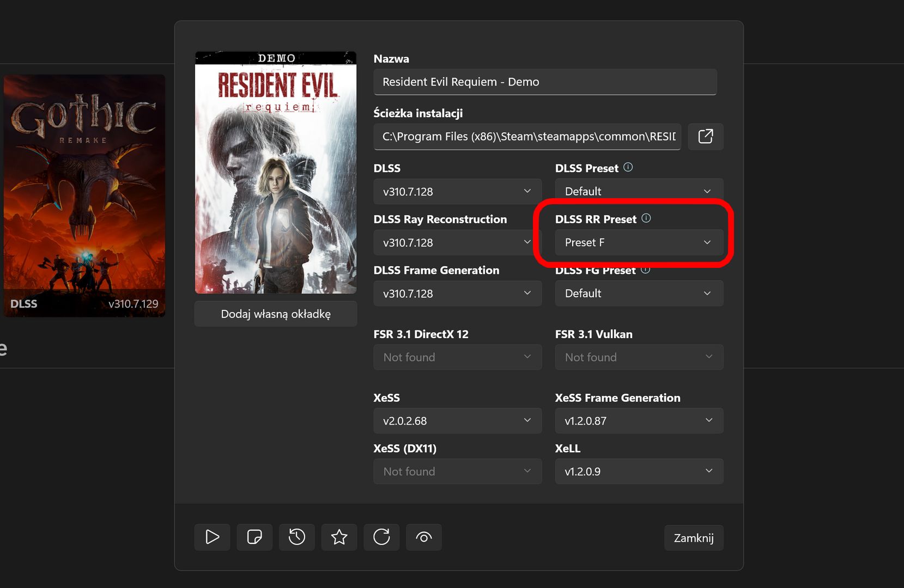Screen dimensions: 904x588
Task: Open the DLSS Preset Default dropdown
Action: pos(639,191)
